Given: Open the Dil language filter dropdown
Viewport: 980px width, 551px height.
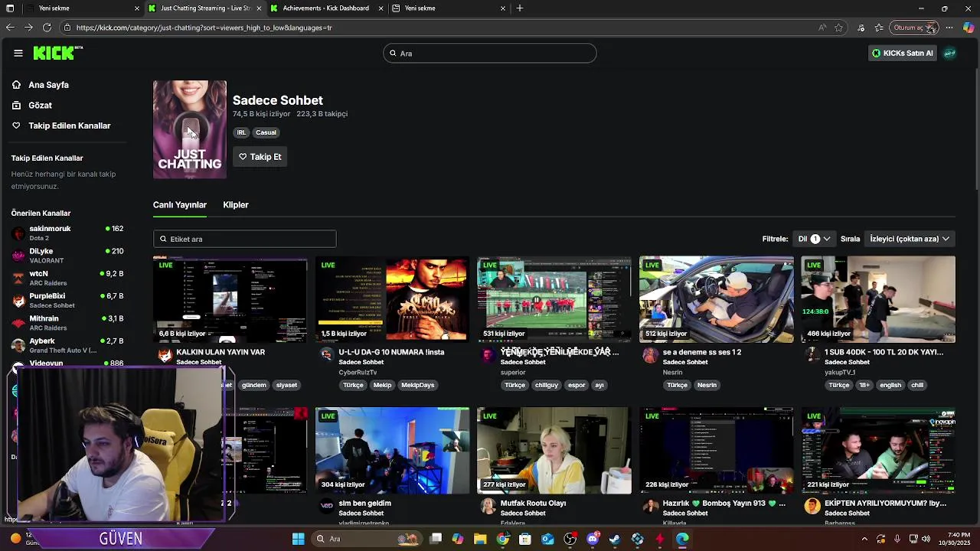Looking at the screenshot, I should [814, 239].
